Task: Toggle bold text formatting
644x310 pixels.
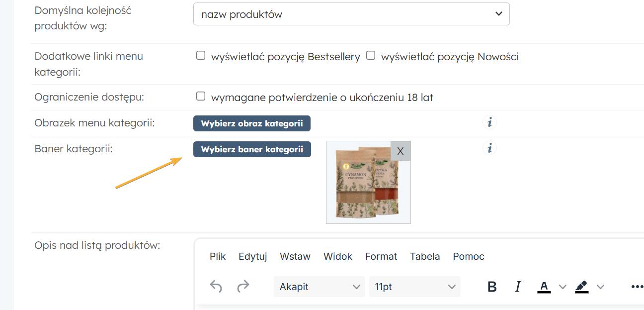Action: [492, 287]
